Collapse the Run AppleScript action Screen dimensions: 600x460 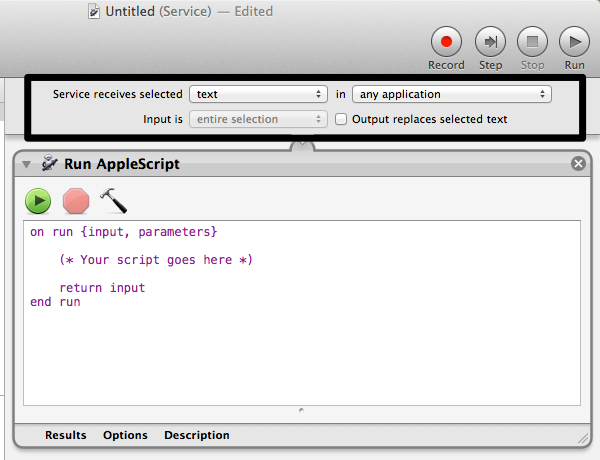[26, 165]
